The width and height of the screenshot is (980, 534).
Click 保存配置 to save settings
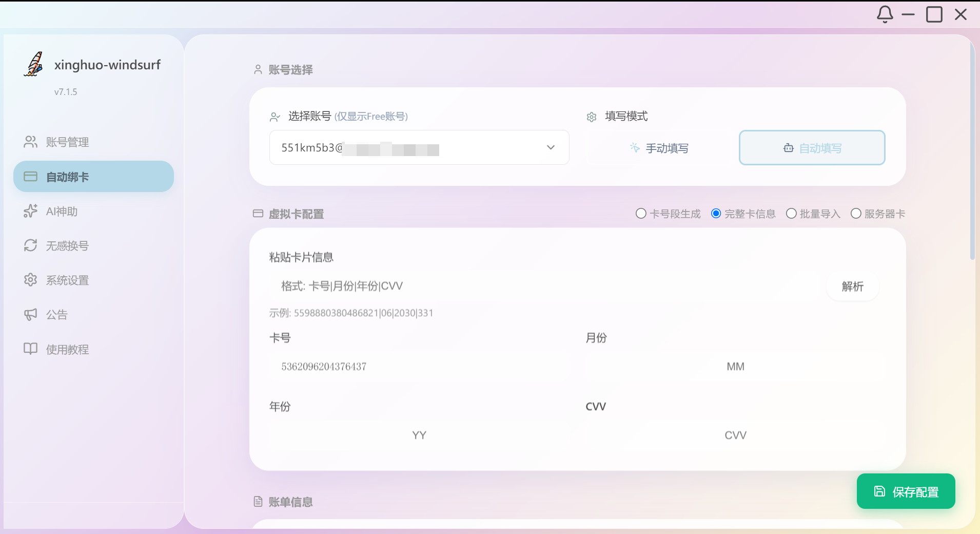tap(906, 491)
